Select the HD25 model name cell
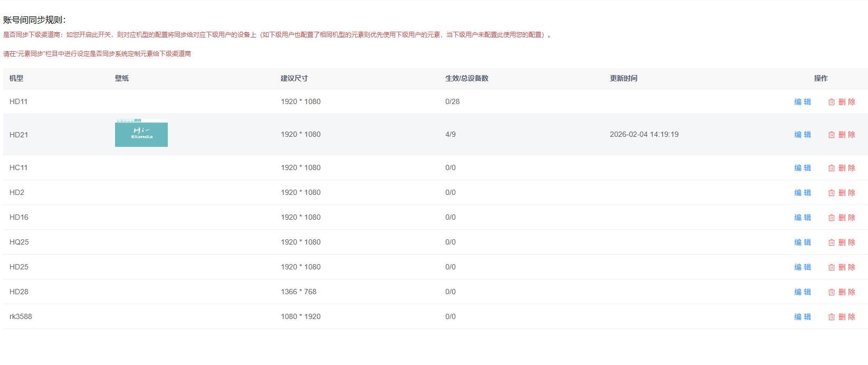868x365 pixels. tap(19, 267)
